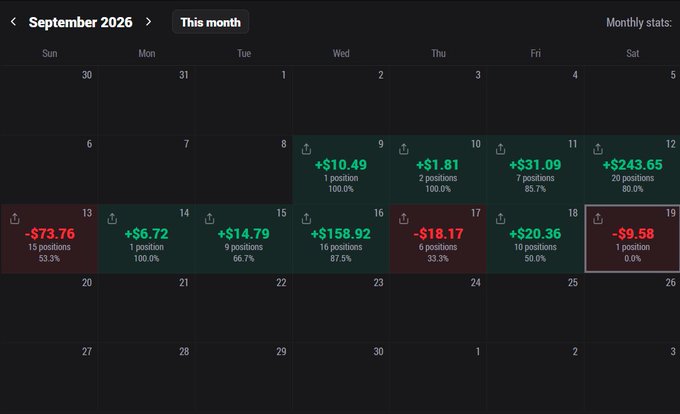Share the September 13 result (-$73.76)
This screenshot has width=680, height=414.
(15, 218)
